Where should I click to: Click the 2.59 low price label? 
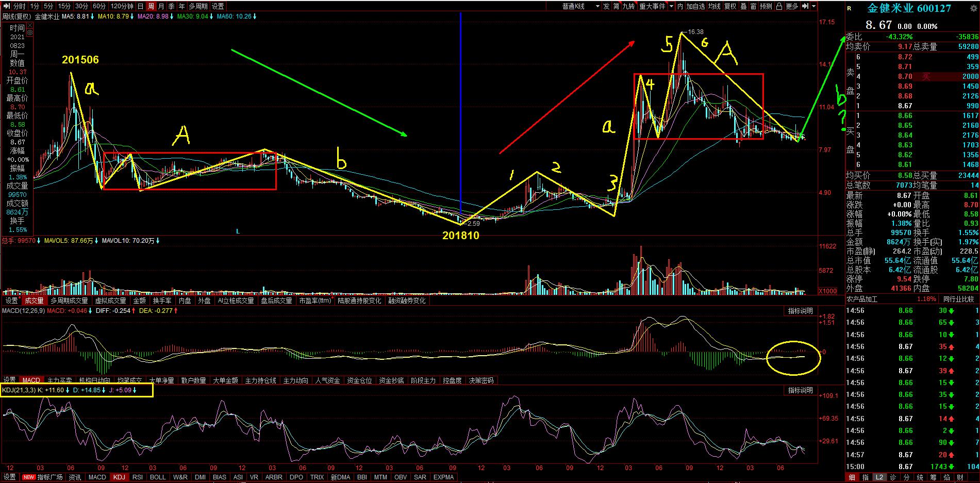click(473, 223)
